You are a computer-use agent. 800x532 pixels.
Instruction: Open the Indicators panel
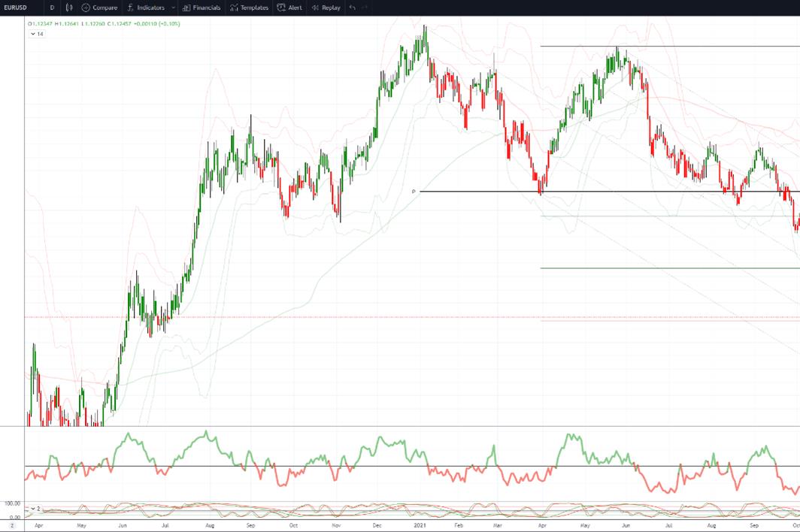pos(146,8)
